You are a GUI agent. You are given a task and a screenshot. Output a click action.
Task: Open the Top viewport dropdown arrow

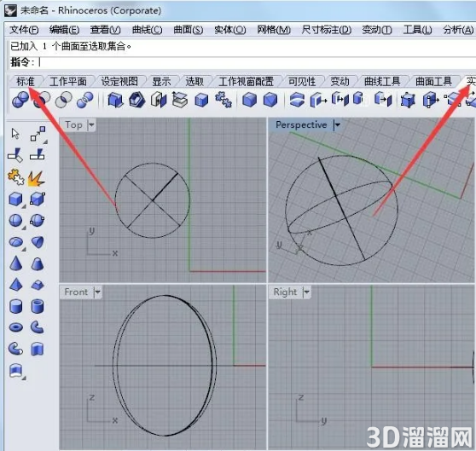click(x=91, y=124)
